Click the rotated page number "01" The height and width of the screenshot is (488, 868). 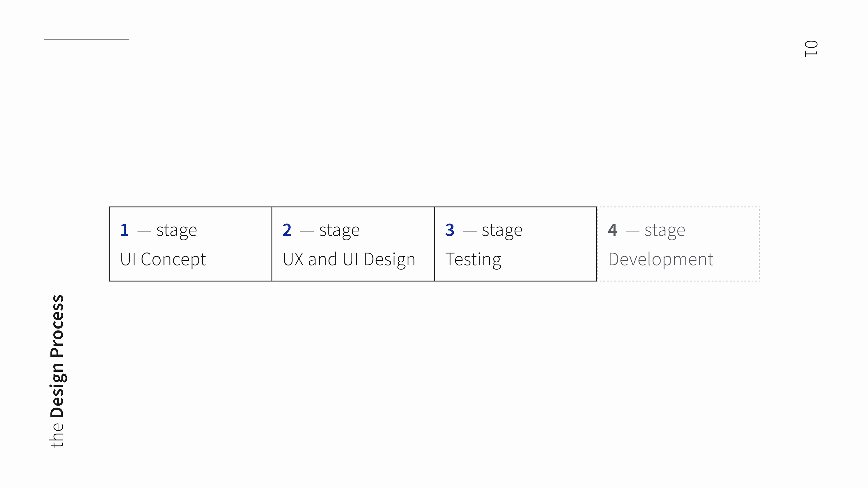tap(810, 49)
